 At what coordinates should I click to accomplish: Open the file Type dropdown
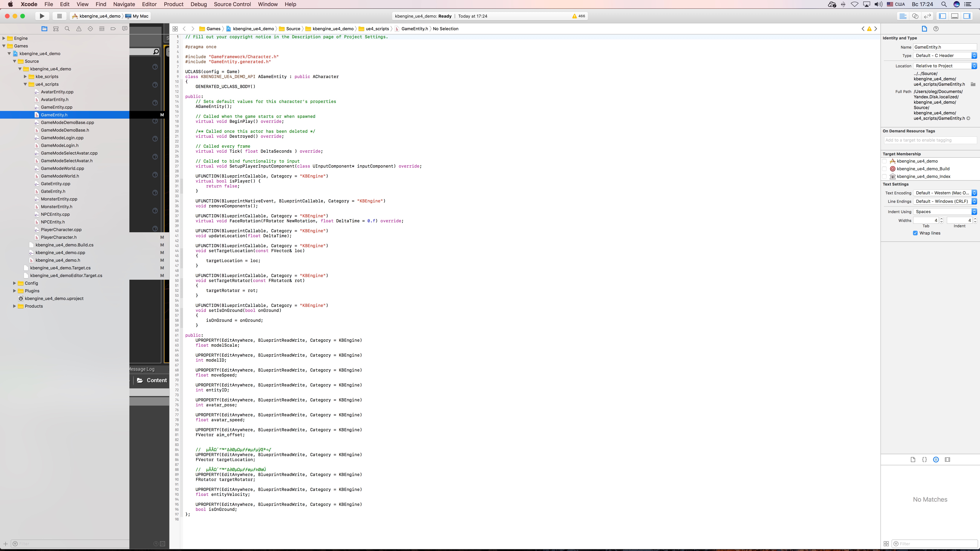click(x=945, y=55)
